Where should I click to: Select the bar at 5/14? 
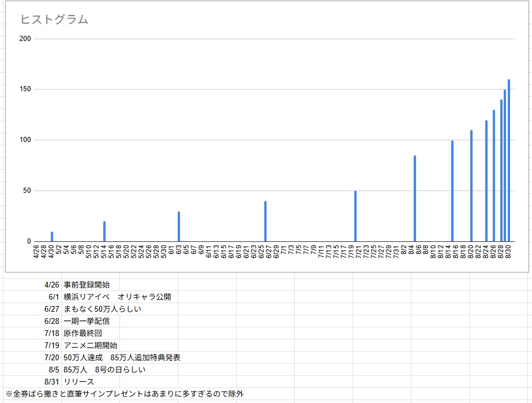coord(104,232)
